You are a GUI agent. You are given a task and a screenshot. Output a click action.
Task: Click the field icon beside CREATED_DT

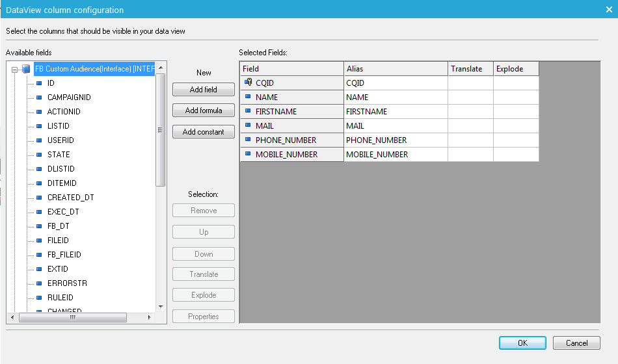coord(39,198)
